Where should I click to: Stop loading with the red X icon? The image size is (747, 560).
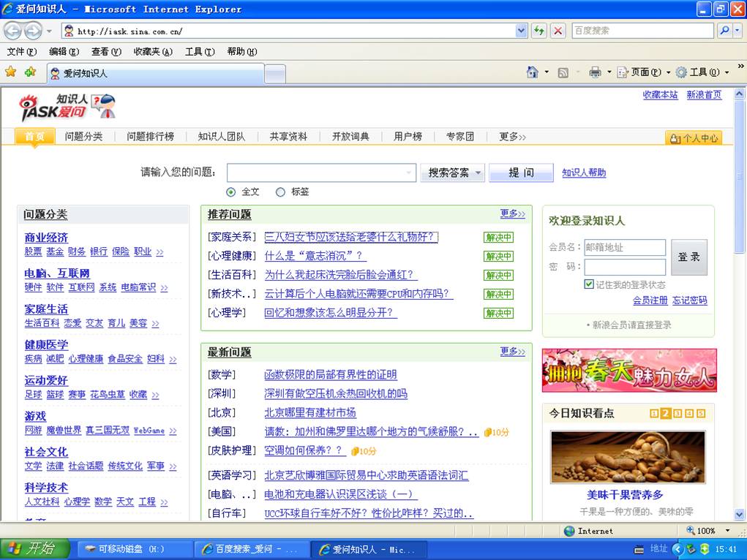(x=558, y=31)
